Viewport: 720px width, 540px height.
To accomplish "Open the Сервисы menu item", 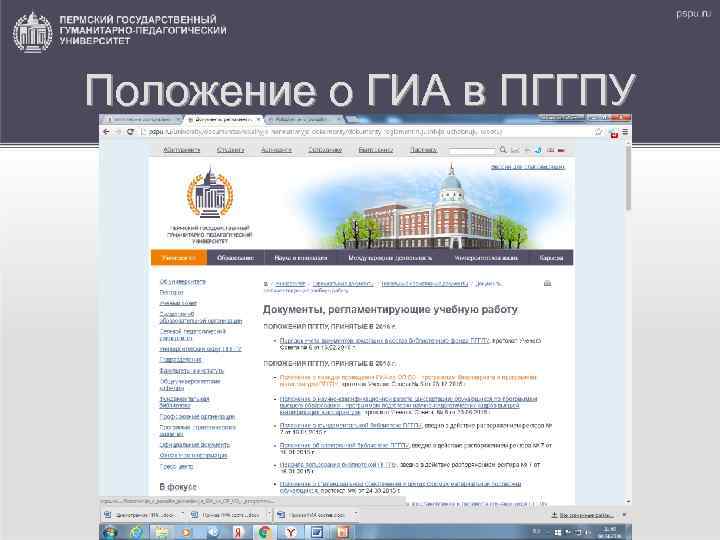I will (x=551, y=258).
